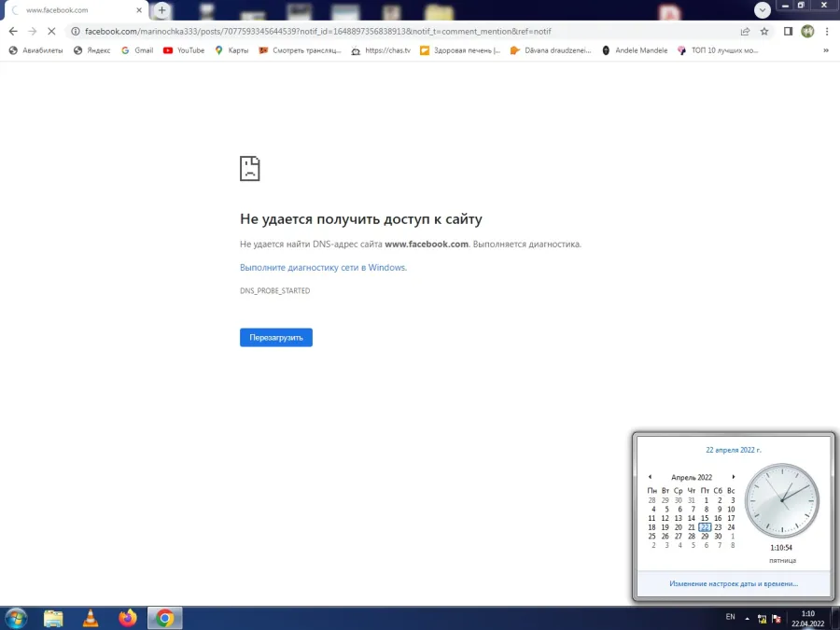The height and width of the screenshot is (630, 840).
Task: Click the Выполните диагностику сети в Windows link
Action: pos(323,267)
